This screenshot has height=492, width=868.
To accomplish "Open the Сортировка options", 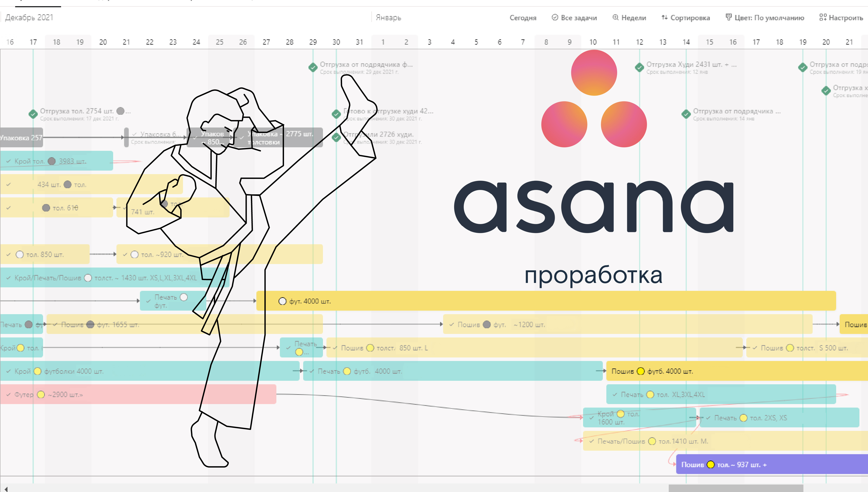I will pyautogui.click(x=685, y=18).
